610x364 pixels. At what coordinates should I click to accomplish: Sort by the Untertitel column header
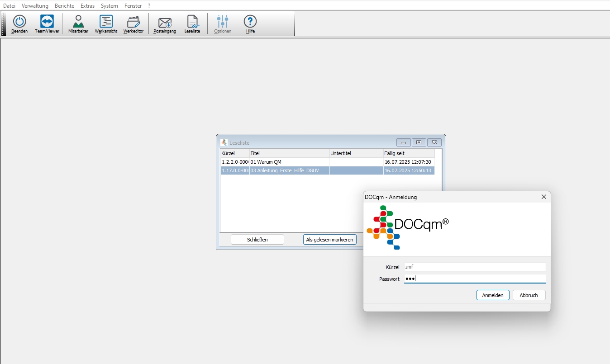click(x=356, y=153)
